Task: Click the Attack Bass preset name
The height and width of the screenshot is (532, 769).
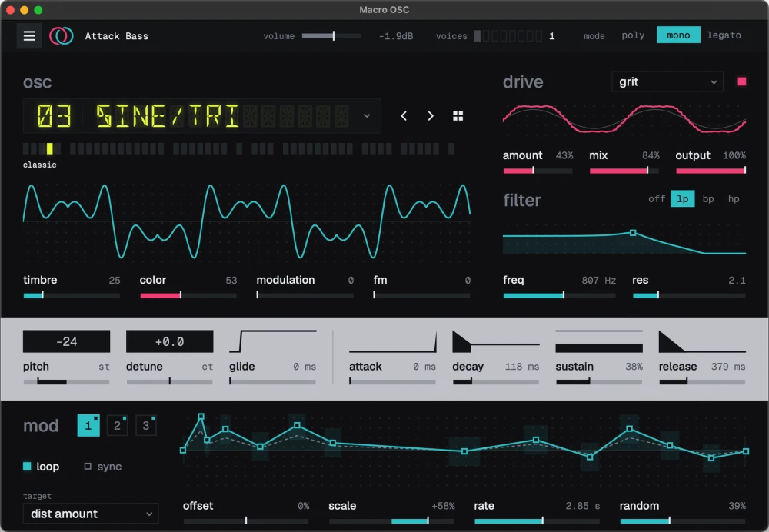Action: click(x=116, y=36)
